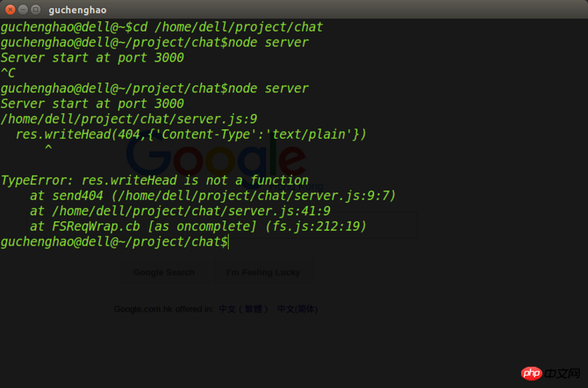Click the ^C interrupt line

pyautogui.click(x=8, y=73)
